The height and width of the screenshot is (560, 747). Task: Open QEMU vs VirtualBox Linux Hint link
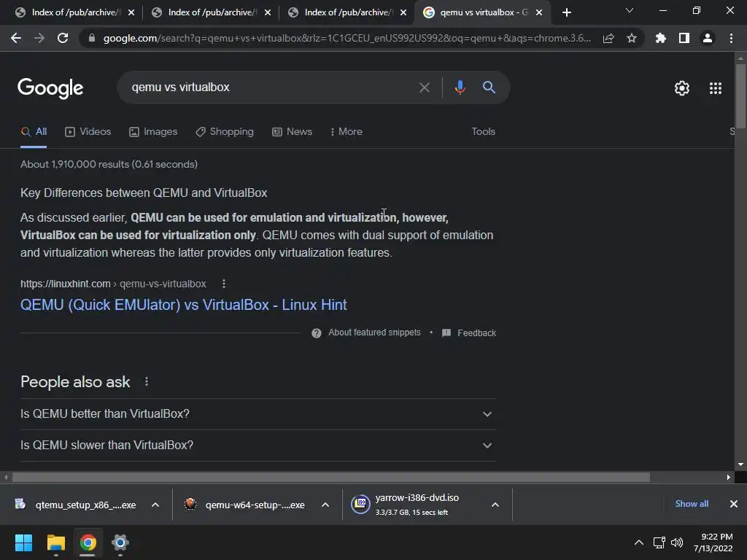[183, 305]
